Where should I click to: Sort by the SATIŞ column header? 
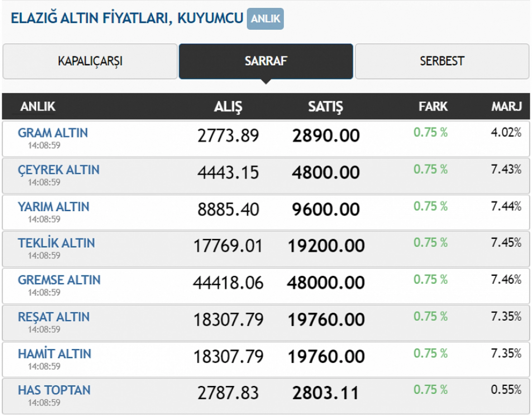click(x=325, y=107)
